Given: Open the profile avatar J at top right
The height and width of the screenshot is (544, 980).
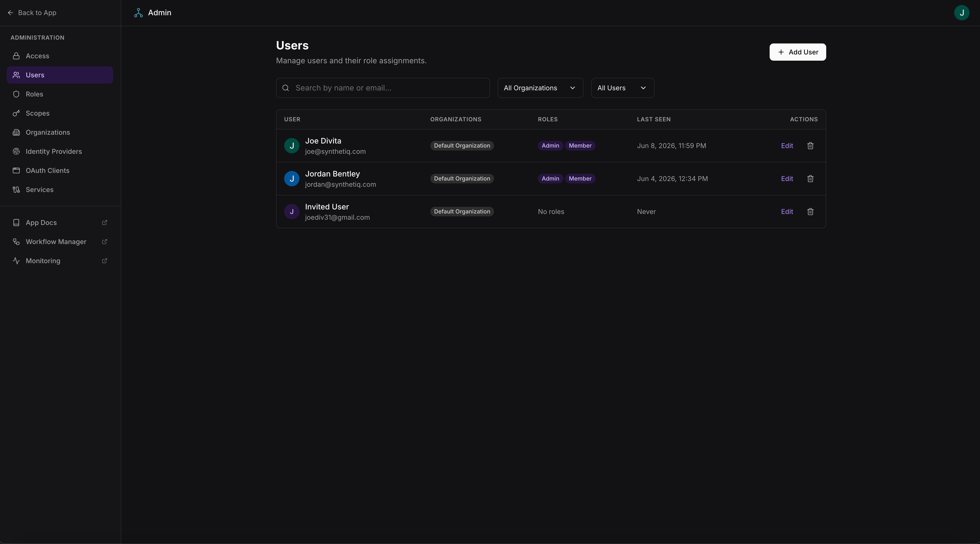Looking at the screenshot, I should coord(961,13).
